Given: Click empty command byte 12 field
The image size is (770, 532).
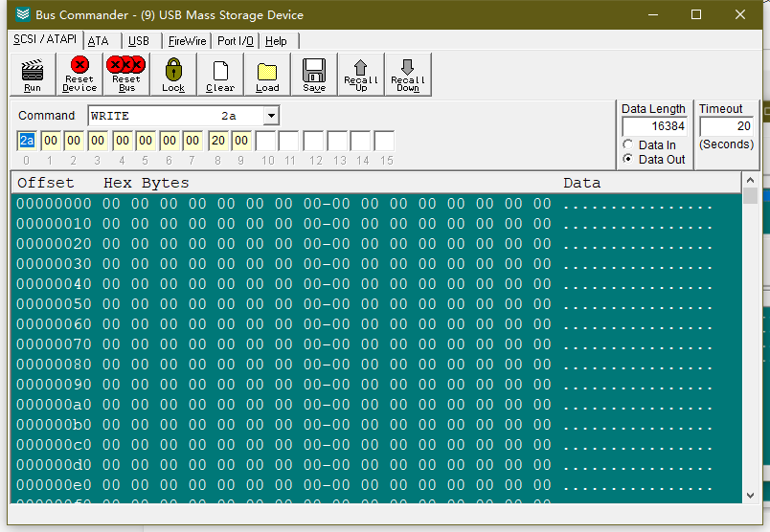Looking at the screenshot, I should tap(313, 141).
